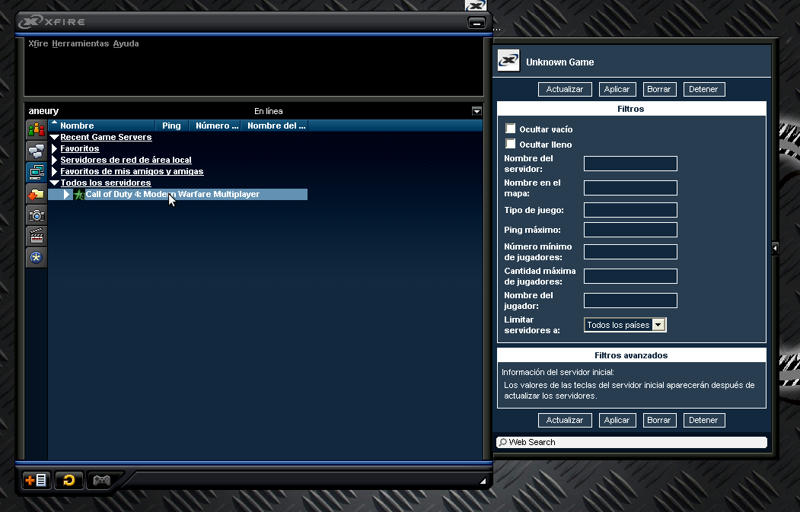The image size is (800, 512).
Task: Expand Favoritos de mis amigos y amigas arrow
Action: (x=55, y=171)
